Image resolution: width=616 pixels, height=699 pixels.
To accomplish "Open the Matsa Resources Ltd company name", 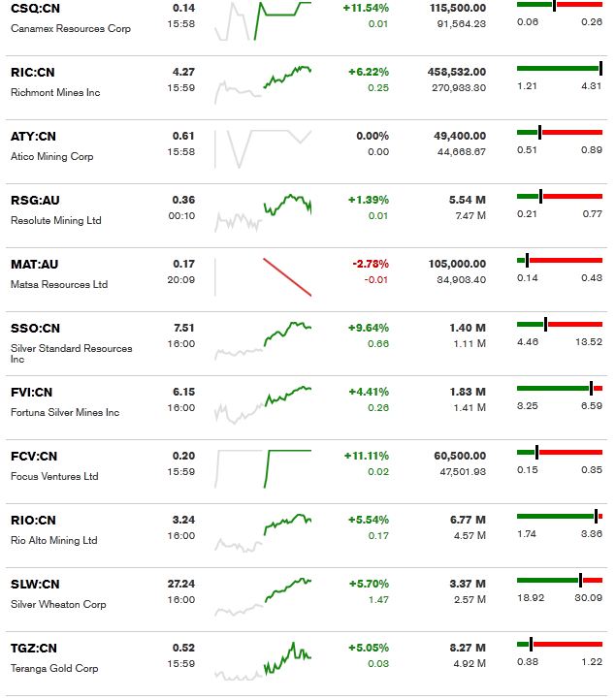I will click(x=59, y=285).
